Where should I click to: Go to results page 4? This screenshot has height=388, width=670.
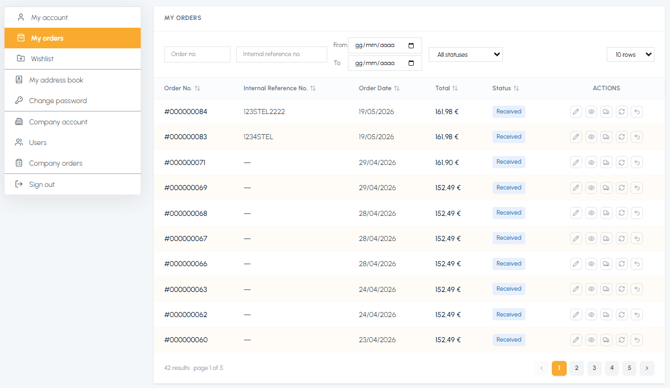click(611, 368)
